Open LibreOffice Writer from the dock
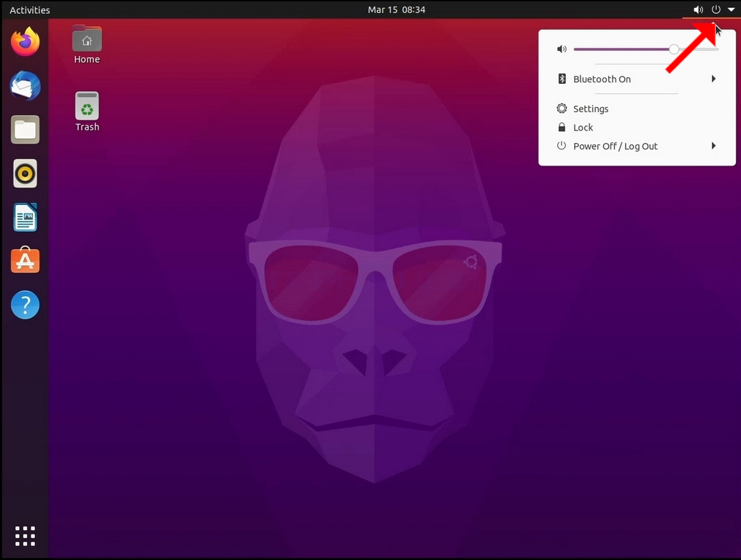This screenshot has height=560, width=741. click(25, 217)
